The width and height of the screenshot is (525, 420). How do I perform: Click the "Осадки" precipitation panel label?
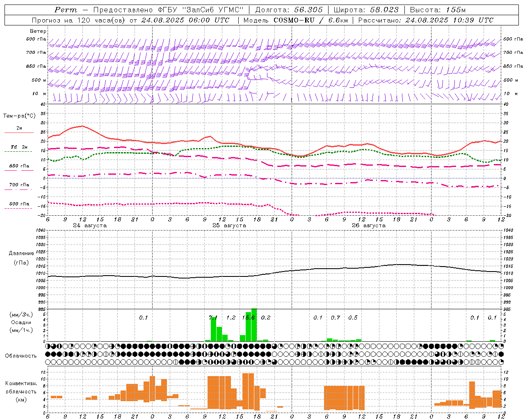21,322
